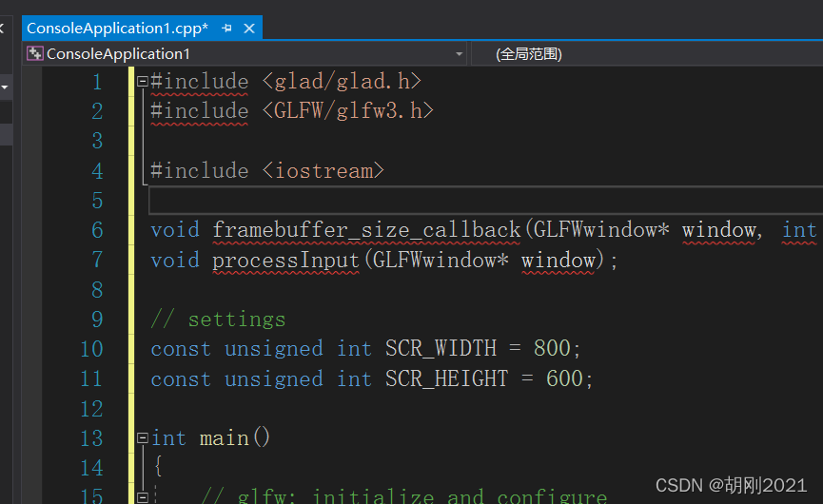Click the <glad/glad.h> include text
Viewport: 823px width, 504px height.
[x=342, y=81]
